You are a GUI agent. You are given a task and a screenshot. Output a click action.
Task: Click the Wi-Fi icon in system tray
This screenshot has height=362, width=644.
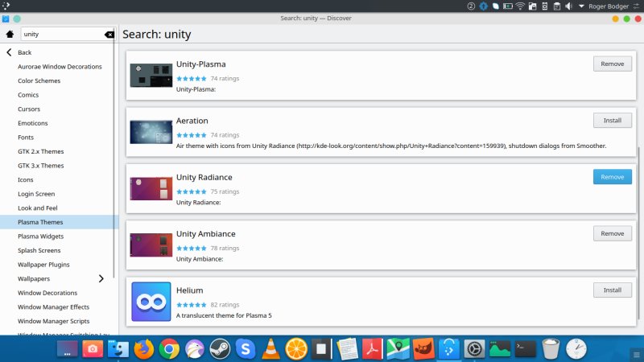click(520, 6)
